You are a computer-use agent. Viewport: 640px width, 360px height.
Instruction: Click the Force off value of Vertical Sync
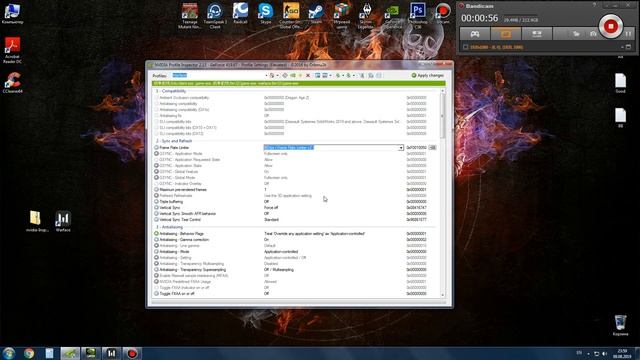pos(271,208)
